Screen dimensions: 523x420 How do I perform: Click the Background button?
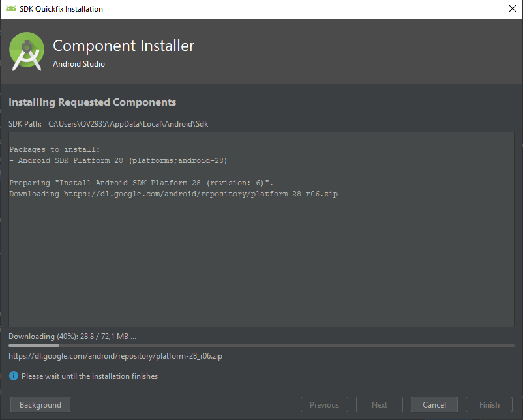click(40, 405)
